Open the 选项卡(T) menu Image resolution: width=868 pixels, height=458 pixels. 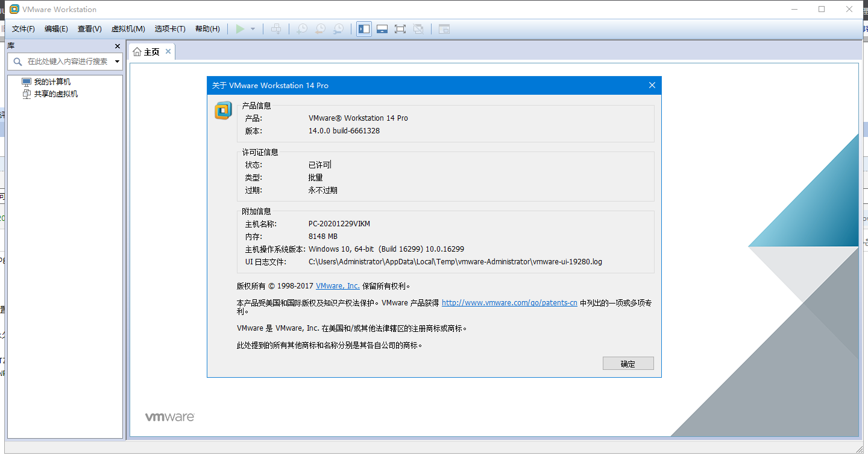coord(170,29)
